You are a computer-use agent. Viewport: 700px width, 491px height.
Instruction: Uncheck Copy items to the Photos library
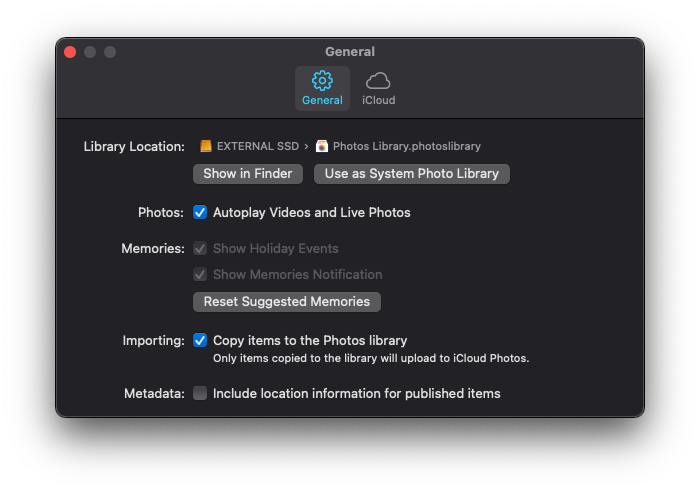pyautogui.click(x=200, y=340)
